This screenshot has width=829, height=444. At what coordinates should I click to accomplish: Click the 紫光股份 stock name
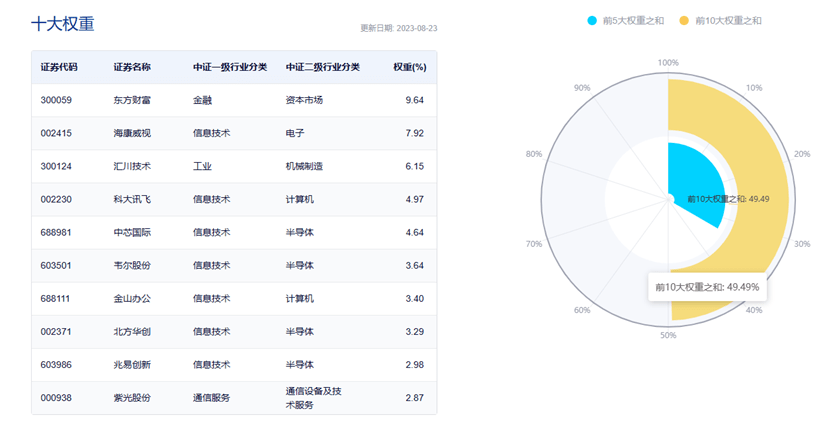132,397
